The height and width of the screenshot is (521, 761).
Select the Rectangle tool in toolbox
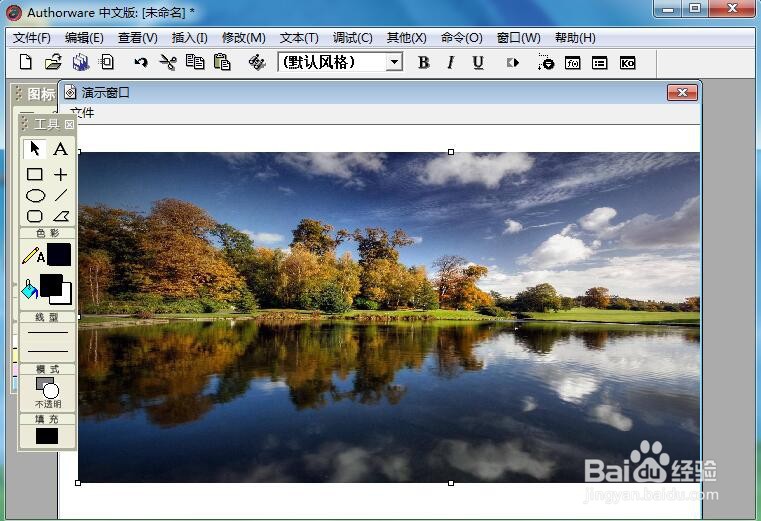coord(34,174)
